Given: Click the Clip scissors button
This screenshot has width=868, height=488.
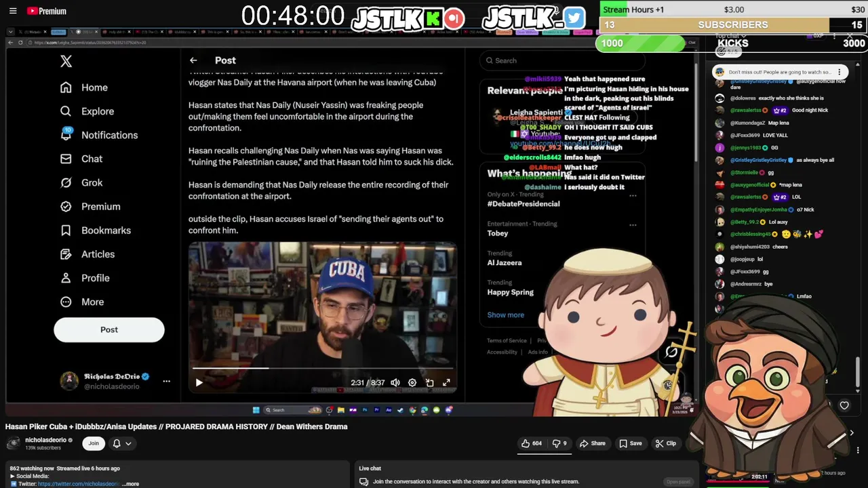Looking at the screenshot, I should 665,443.
